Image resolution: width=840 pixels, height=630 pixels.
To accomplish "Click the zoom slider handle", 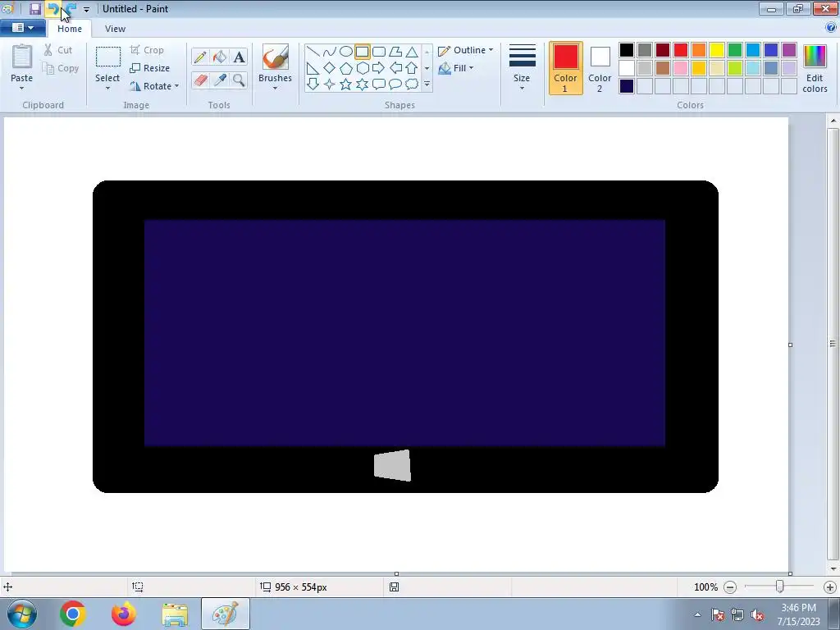I will tap(780, 587).
